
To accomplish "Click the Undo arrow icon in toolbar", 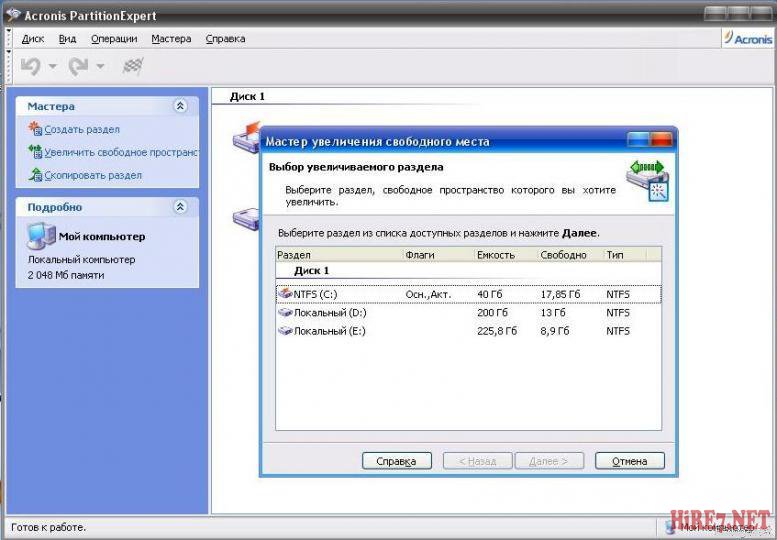I will (x=31, y=66).
